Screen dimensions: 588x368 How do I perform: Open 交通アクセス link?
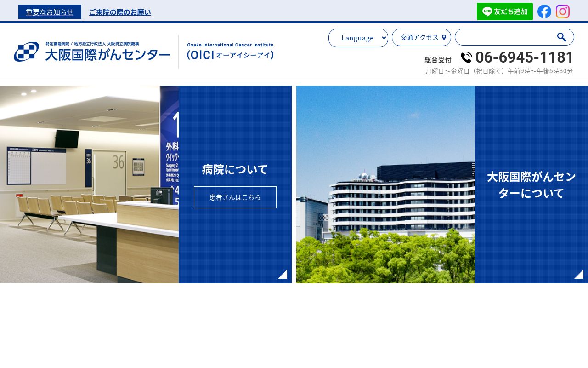click(x=421, y=37)
